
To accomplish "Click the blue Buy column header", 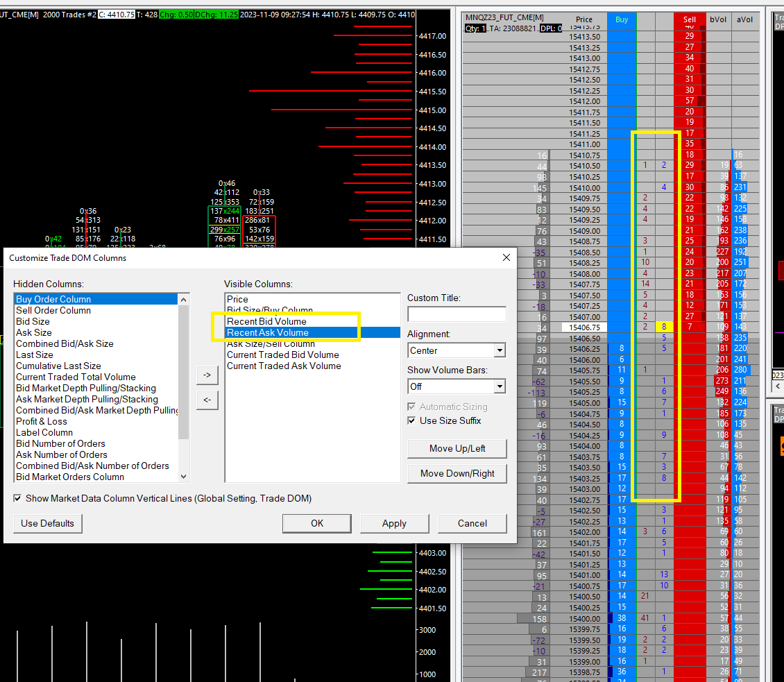I will (622, 19).
